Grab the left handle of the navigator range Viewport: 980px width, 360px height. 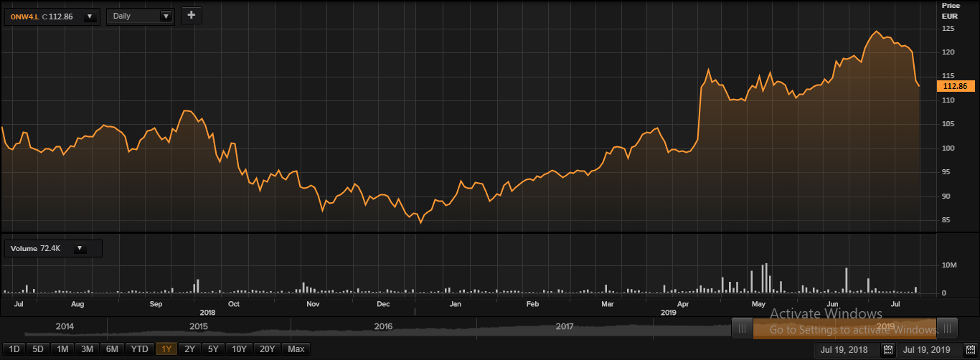click(x=742, y=328)
